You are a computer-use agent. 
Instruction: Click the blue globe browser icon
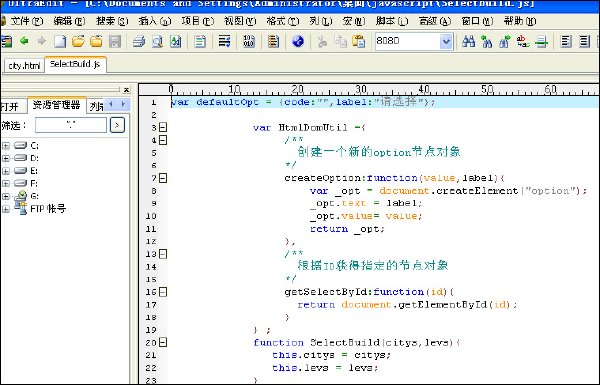298,41
